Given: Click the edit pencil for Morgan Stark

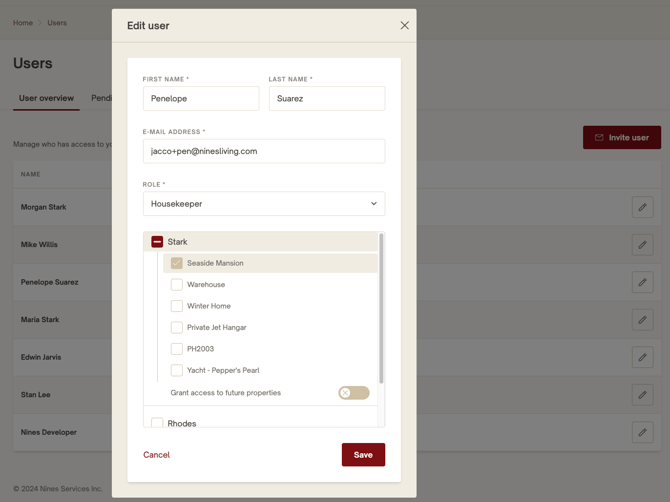Looking at the screenshot, I should (642, 207).
